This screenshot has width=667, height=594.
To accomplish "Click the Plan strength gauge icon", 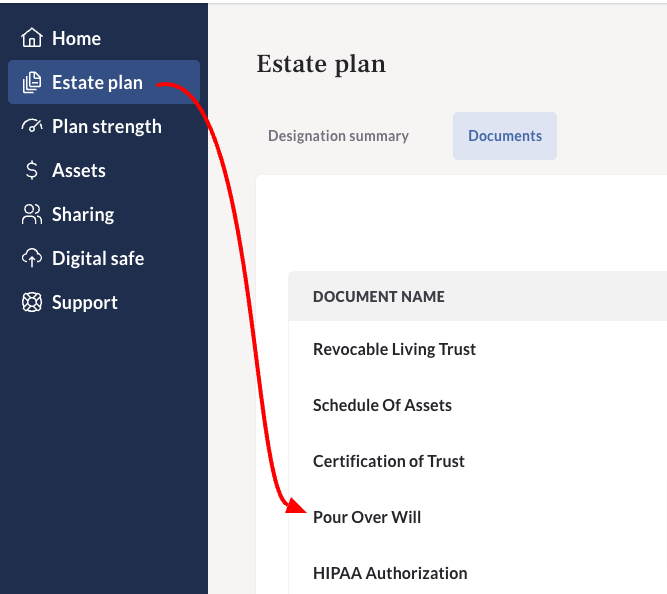I will tap(32, 126).
